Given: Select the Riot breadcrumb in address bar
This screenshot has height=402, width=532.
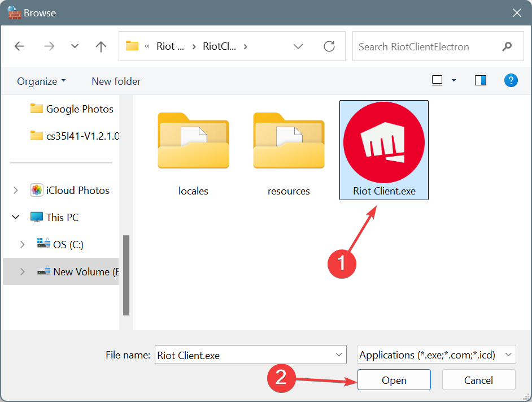Looking at the screenshot, I should click(x=170, y=46).
